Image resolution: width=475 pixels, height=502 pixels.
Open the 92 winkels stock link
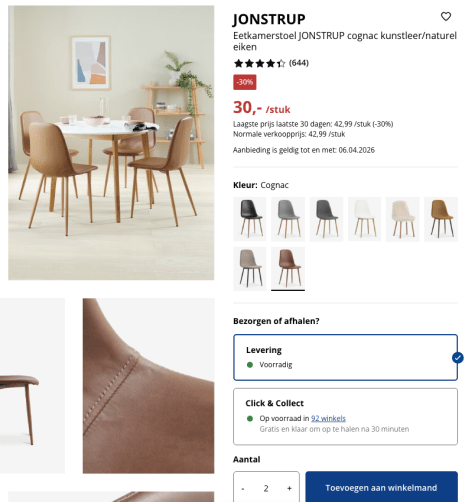pos(328,418)
